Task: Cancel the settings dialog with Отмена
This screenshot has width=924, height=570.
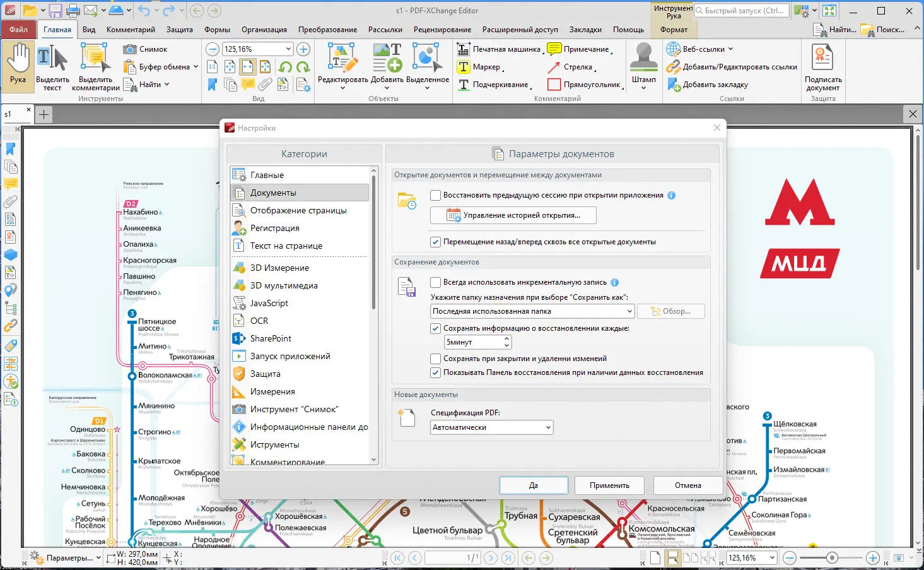Action: (688, 485)
